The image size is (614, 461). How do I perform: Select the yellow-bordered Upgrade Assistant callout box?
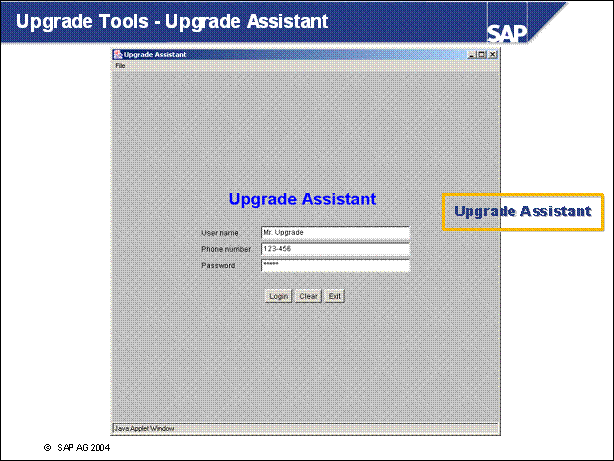tap(523, 212)
